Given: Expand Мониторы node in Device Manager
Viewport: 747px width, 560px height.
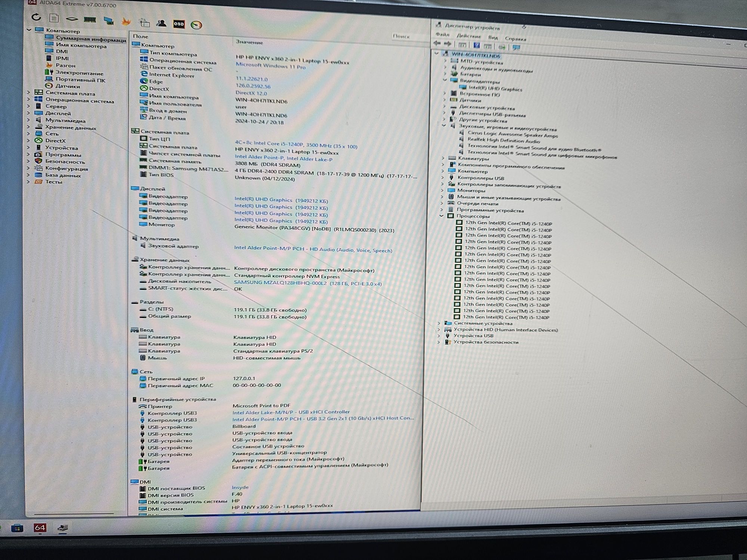Looking at the screenshot, I should click(x=442, y=190).
